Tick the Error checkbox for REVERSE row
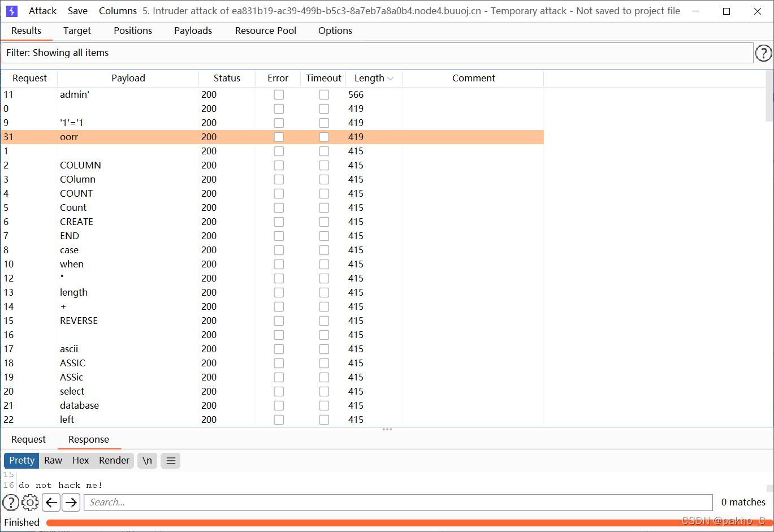The width and height of the screenshot is (774, 532). (279, 321)
